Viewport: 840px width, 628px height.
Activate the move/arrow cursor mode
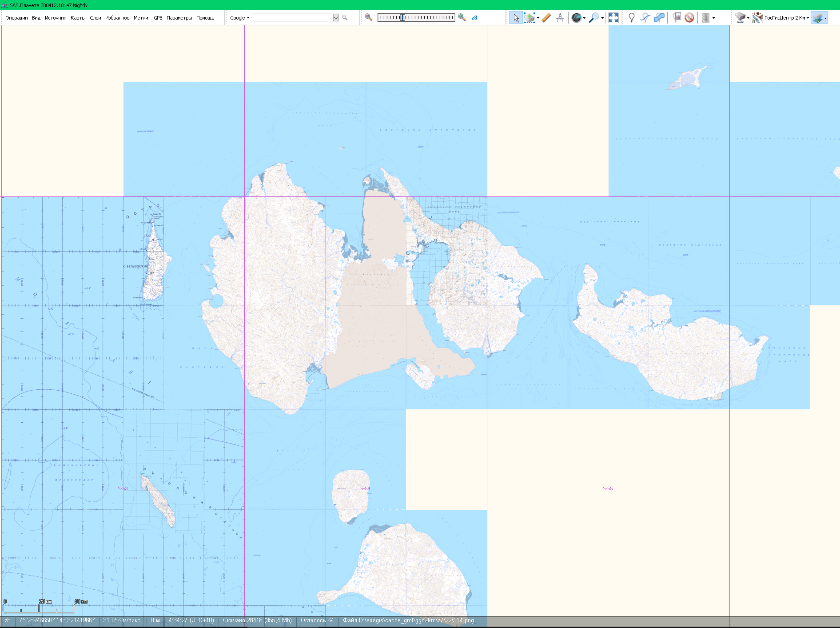click(x=516, y=18)
